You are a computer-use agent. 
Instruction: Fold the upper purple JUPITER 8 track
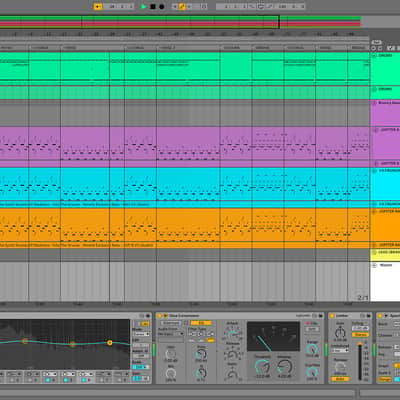376,130
